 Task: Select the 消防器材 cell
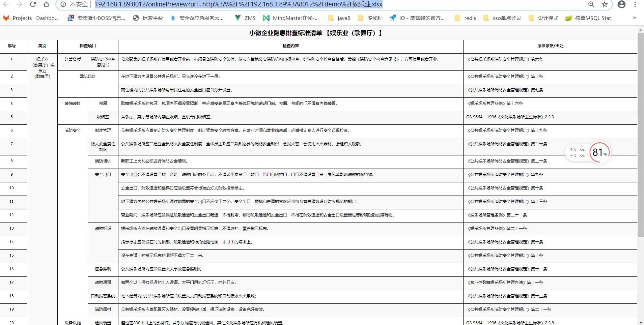coord(103,309)
